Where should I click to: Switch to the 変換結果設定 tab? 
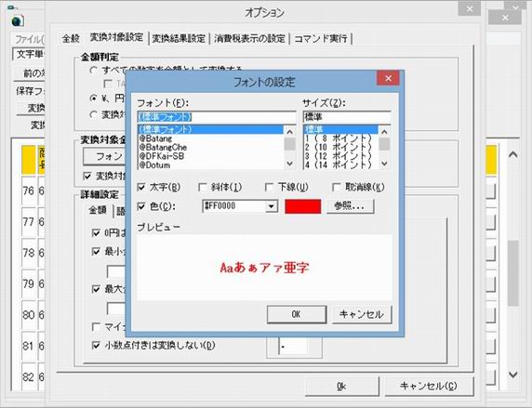pos(179,39)
